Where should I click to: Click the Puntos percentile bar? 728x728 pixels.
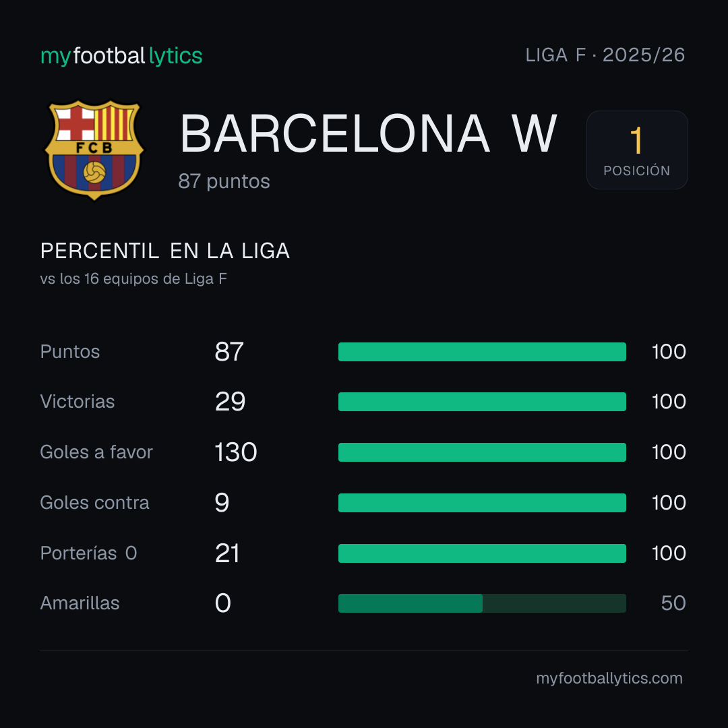(x=482, y=352)
